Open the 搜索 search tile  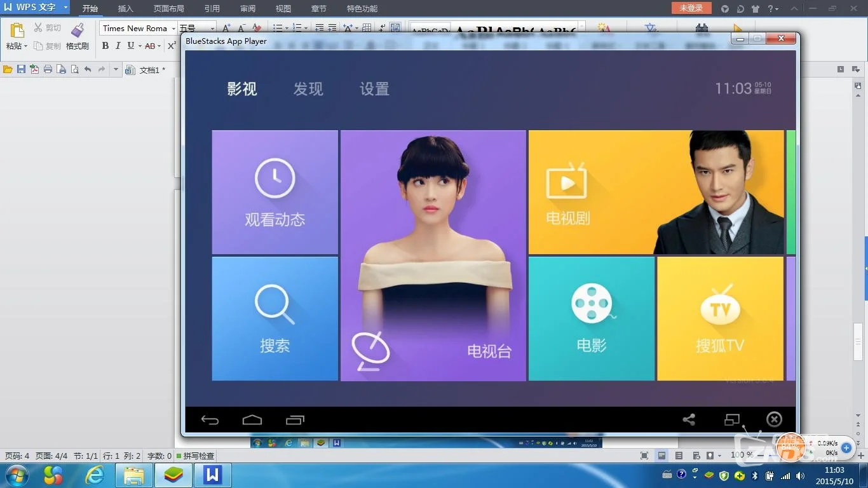point(275,318)
